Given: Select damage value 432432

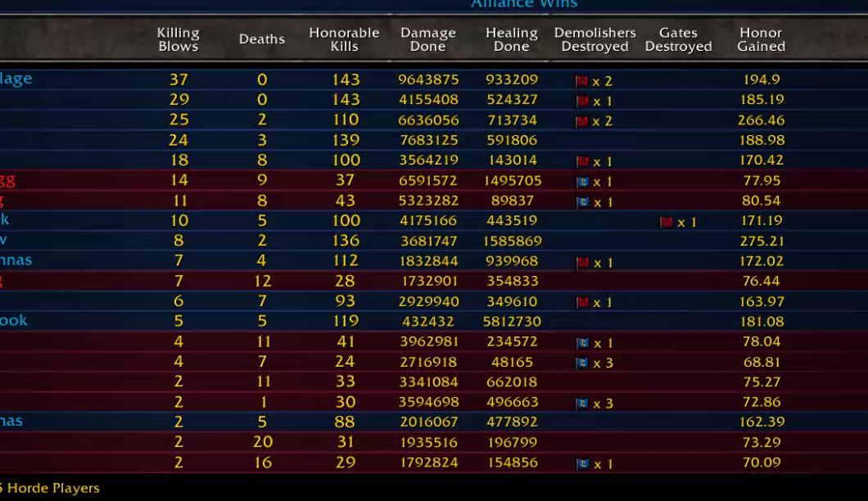Looking at the screenshot, I should click(428, 321).
